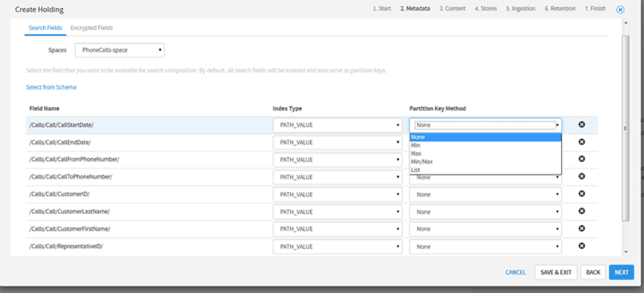Remove the CallToPhoneNumber field row
Viewport: 644px width, 293px height.
tap(582, 176)
